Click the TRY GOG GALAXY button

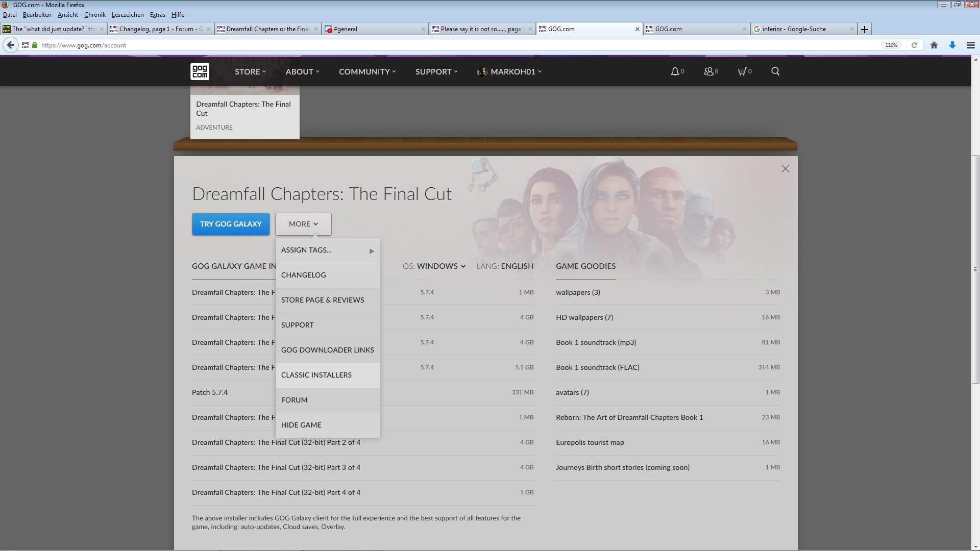(231, 224)
